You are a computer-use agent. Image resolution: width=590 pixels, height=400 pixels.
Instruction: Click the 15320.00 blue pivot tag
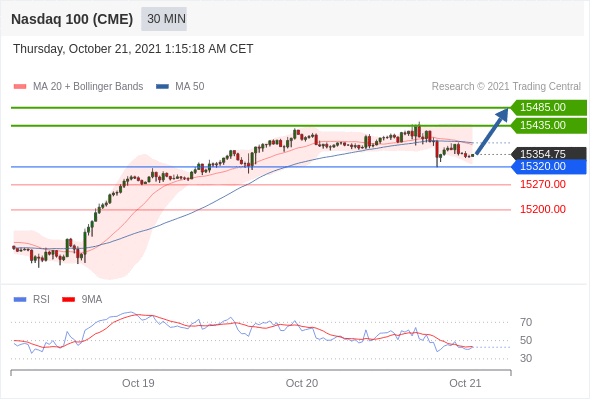pyautogui.click(x=549, y=167)
